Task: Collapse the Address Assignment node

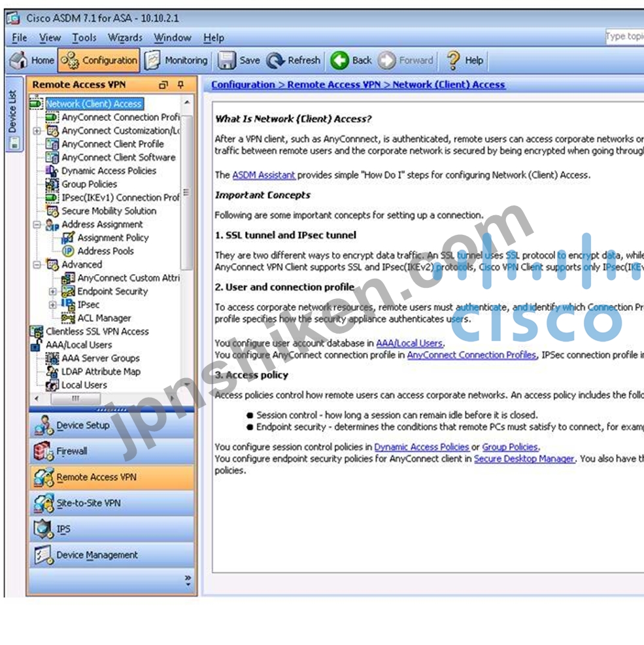Action: click(x=37, y=224)
